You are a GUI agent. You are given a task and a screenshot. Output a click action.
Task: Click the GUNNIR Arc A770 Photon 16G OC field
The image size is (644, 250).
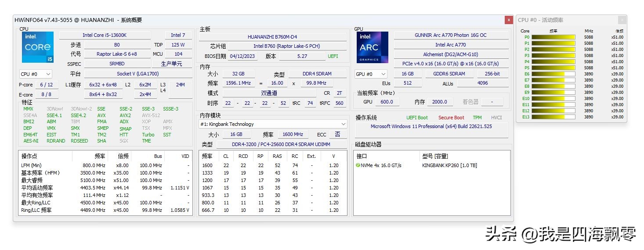(x=451, y=35)
